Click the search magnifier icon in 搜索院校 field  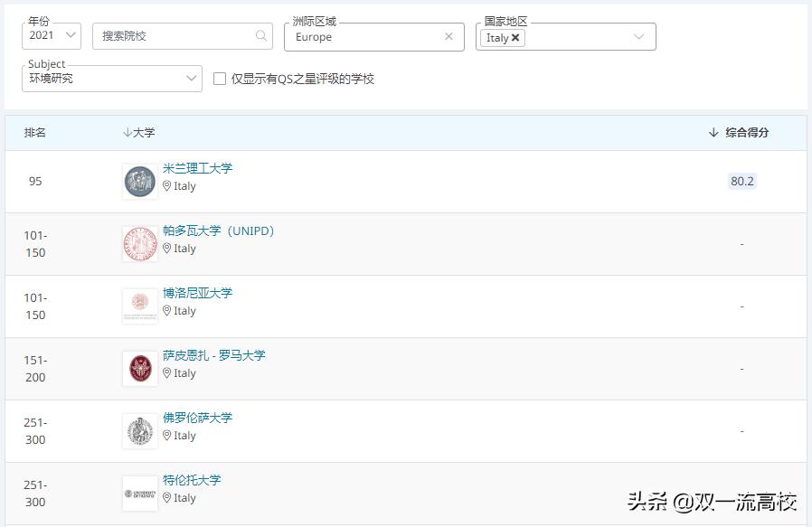click(x=261, y=36)
